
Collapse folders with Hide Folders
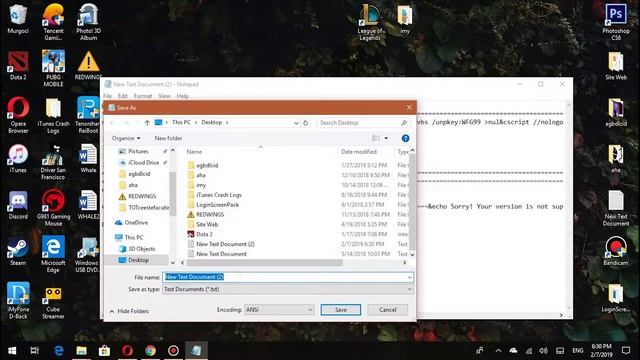[129, 311]
